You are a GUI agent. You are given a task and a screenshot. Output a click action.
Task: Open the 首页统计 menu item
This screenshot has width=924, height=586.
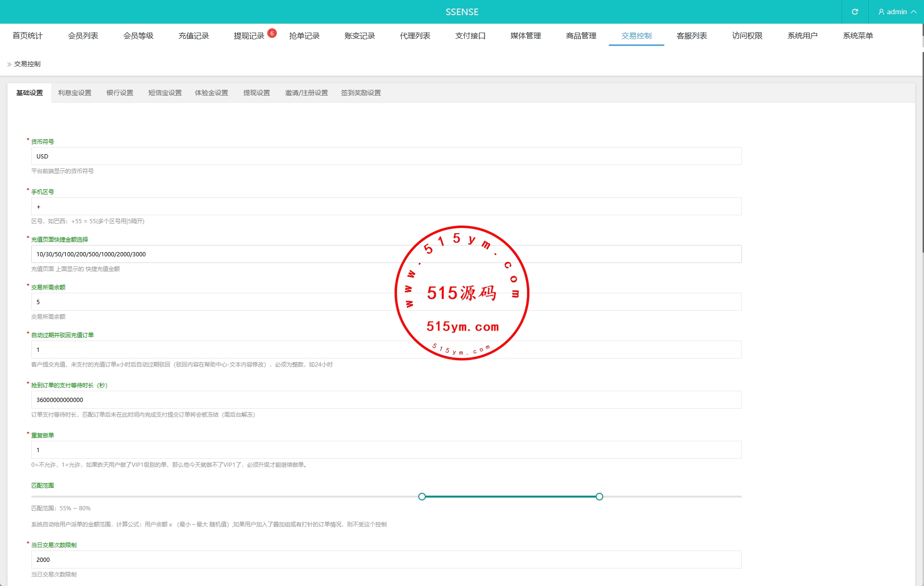click(x=27, y=36)
